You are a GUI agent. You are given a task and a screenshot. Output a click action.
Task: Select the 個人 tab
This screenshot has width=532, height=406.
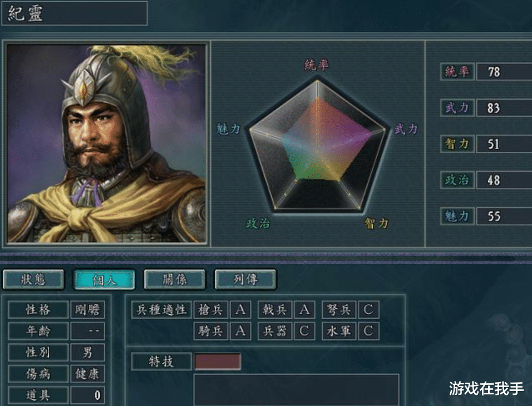click(x=104, y=280)
